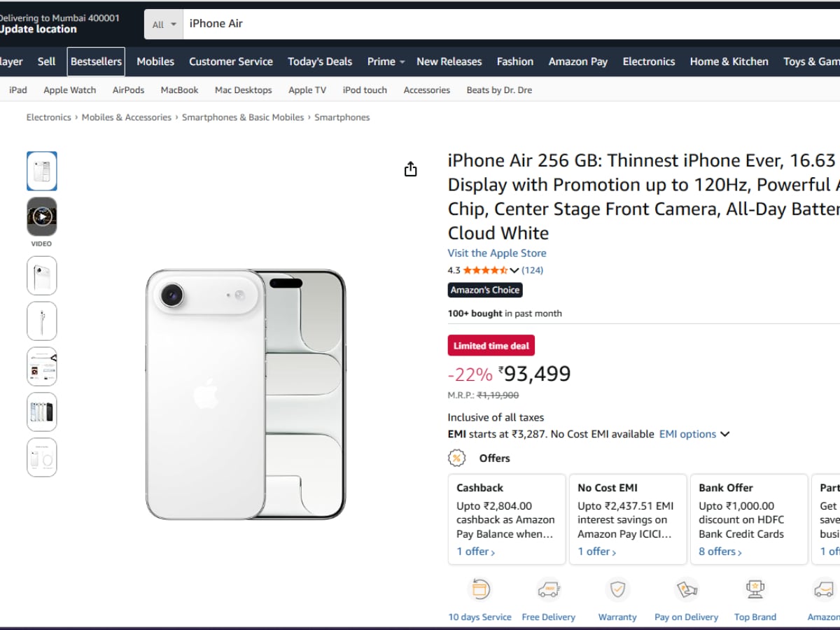Play the product video thumbnail
This screenshot has width=840, height=630.
tap(42, 217)
